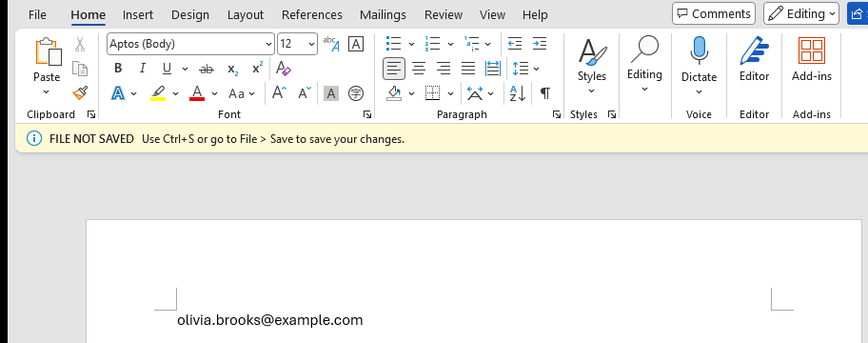Decrease paragraph indent
Screen dimensions: 868x343
click(515, 43)
